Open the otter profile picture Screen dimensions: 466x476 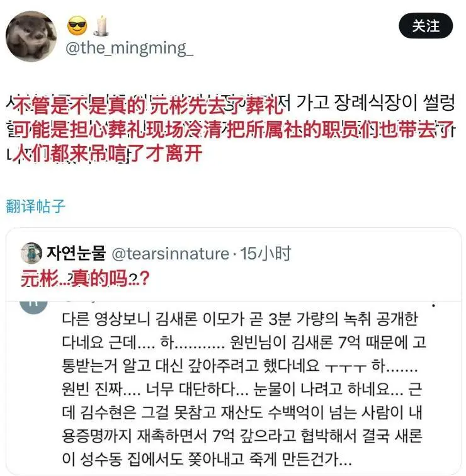point(31,37)
